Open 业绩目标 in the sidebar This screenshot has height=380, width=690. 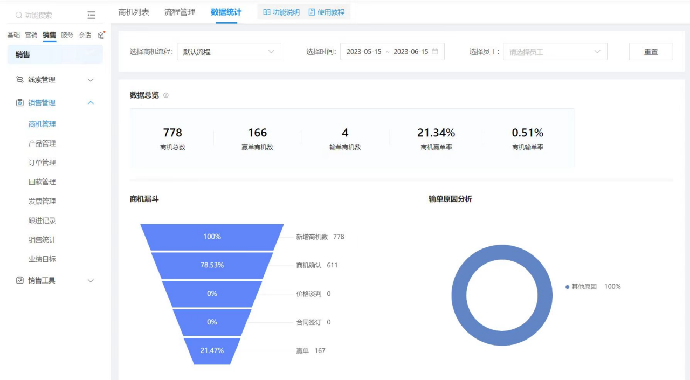[42, 259]
